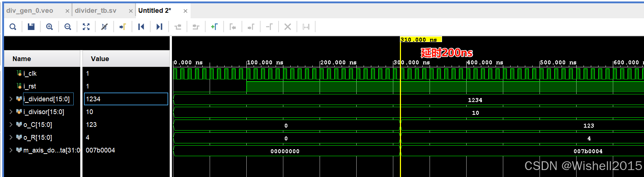The height and width of the screenshot is (177, 644).
Task: Zoom in on the waveform
Action: tap(49, 27)
